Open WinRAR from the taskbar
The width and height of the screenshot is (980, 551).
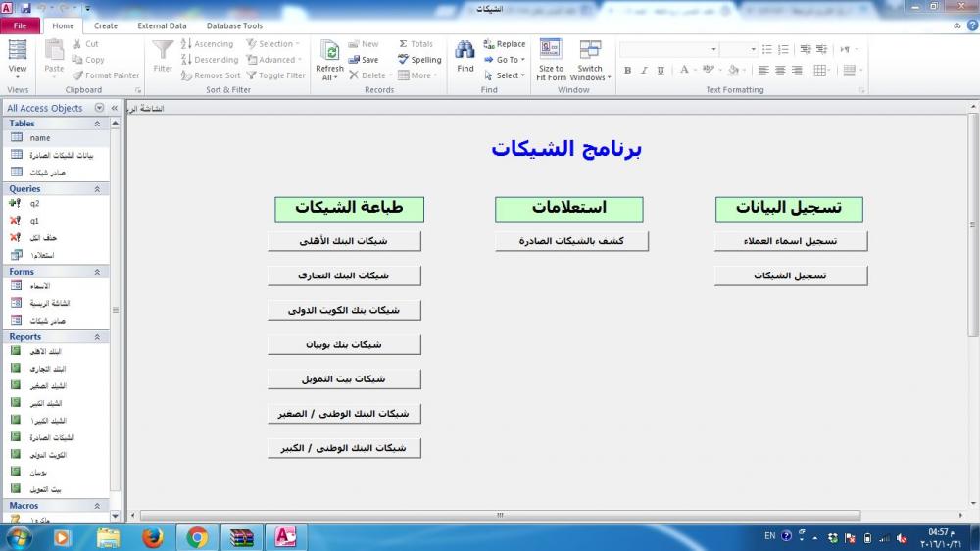(x=241, y=537)
